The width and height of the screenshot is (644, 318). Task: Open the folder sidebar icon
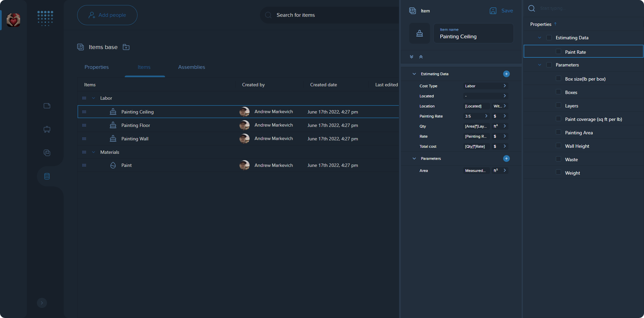coord(47,106)
